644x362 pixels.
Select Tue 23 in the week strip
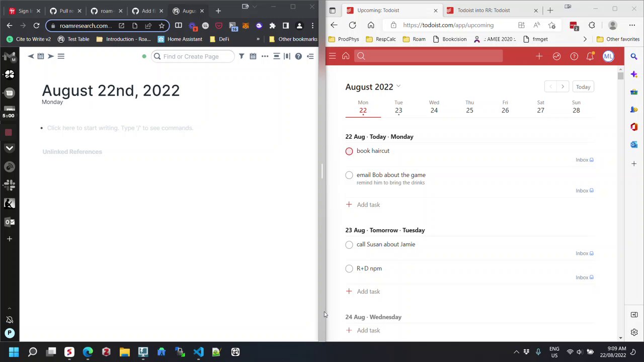point(398,107)
